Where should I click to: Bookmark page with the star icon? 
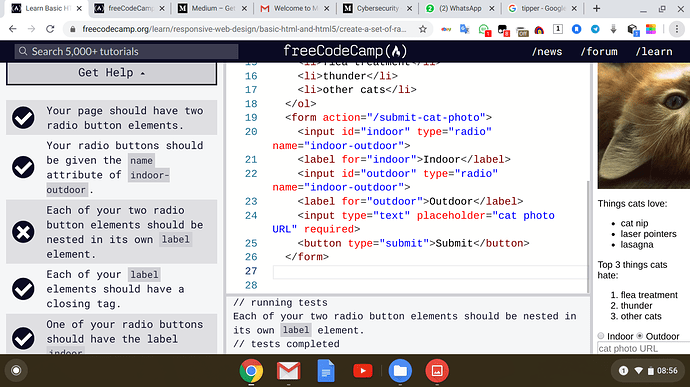422,29
